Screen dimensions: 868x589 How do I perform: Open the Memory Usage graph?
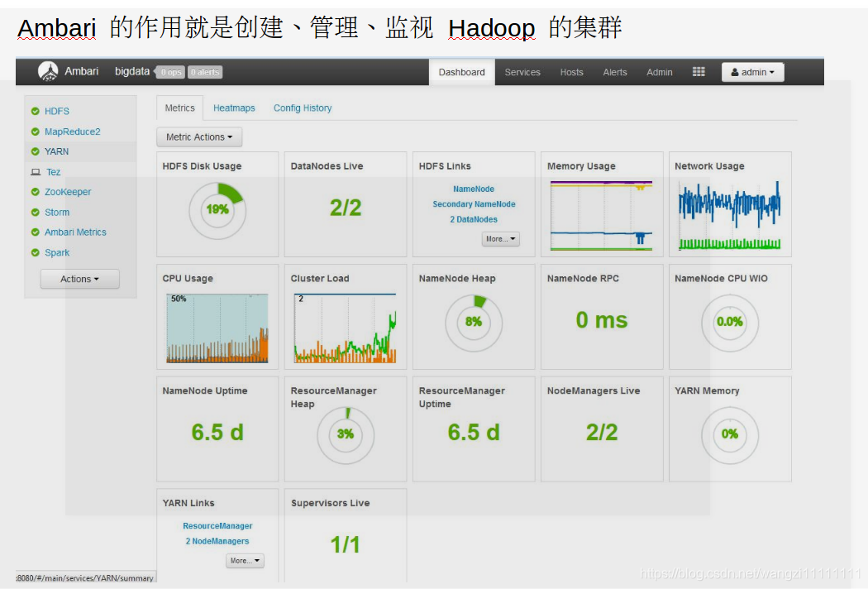(602, 216)
